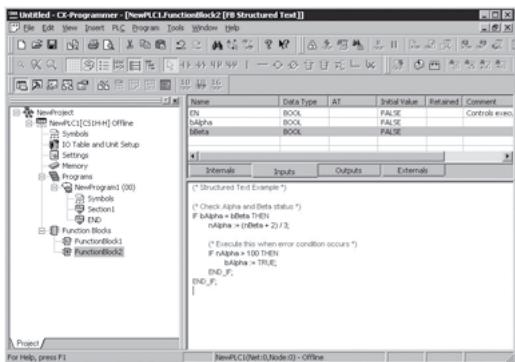515x362 pixels.
Task: Save the project with floppy disk icon
Action: coord(52,45)
